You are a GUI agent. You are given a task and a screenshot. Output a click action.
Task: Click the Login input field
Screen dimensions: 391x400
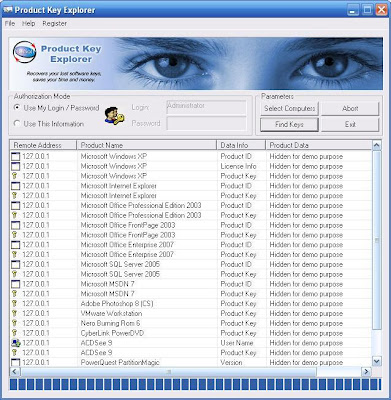pyautogui.click(x=206, y=107)
